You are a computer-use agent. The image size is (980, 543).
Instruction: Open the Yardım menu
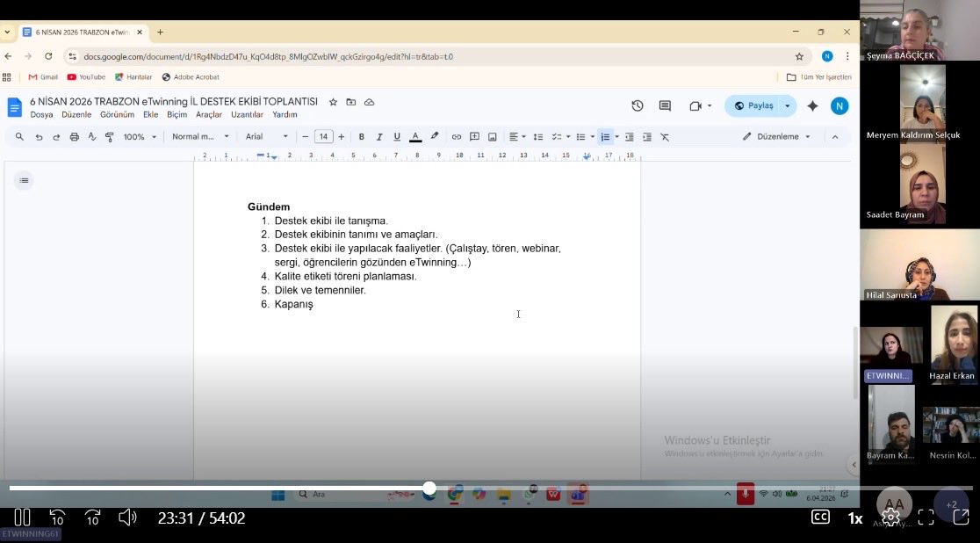click(x=285, y=114)
